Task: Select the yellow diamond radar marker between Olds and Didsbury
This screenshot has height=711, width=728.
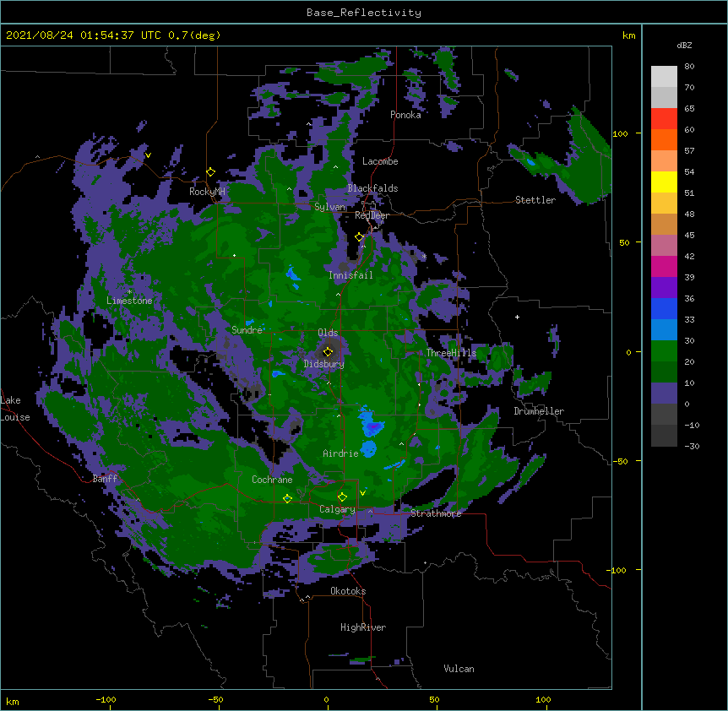Action: click(329, 352)
